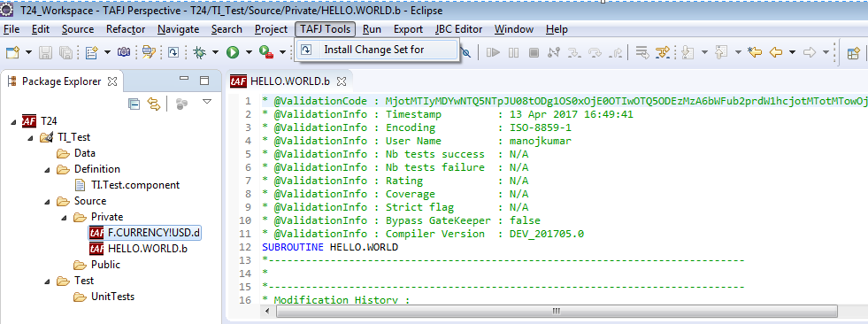This screenshot has width=868, height=324.
Task: Click Last Edit Location star-arrow icon
Action: [x=755, y=52]
